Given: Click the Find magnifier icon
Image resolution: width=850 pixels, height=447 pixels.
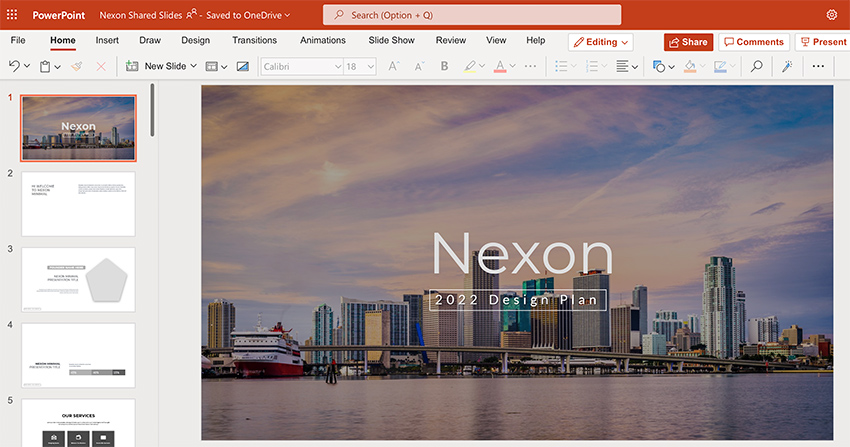Looking at the screenshot, I should tap(756, 66).
